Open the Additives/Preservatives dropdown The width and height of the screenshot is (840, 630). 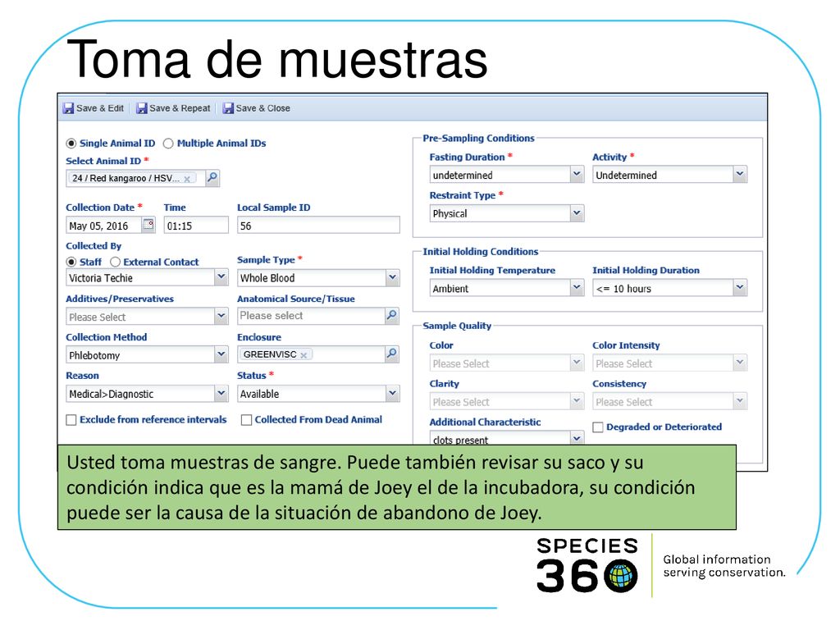221,316
